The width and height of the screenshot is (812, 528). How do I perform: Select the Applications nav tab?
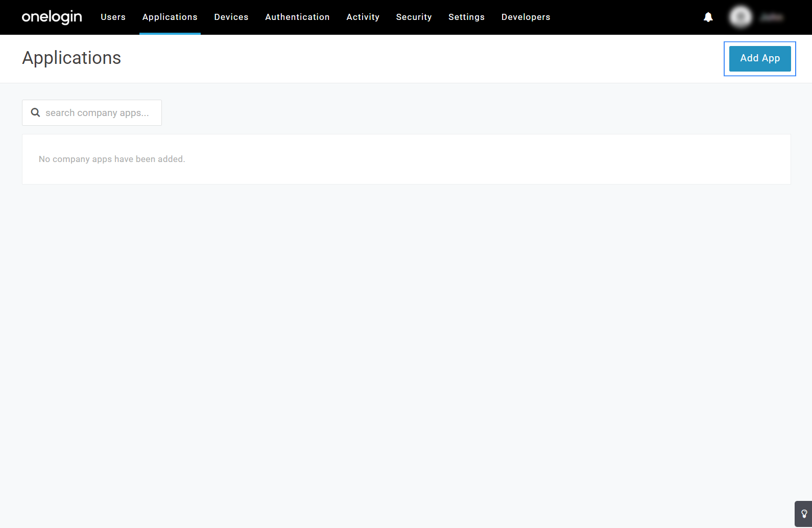tap(170, 17)
